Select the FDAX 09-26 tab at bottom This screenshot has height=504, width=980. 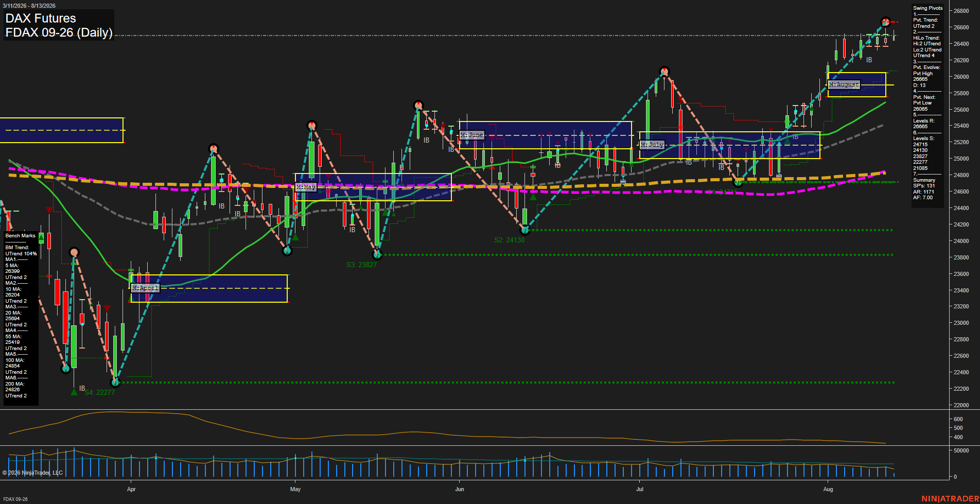pos(15,499)
